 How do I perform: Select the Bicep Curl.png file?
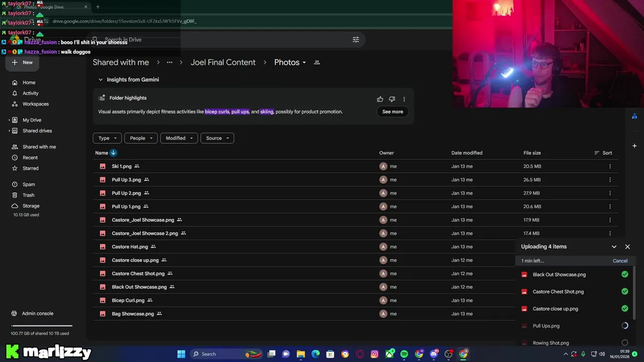[304, 300]
